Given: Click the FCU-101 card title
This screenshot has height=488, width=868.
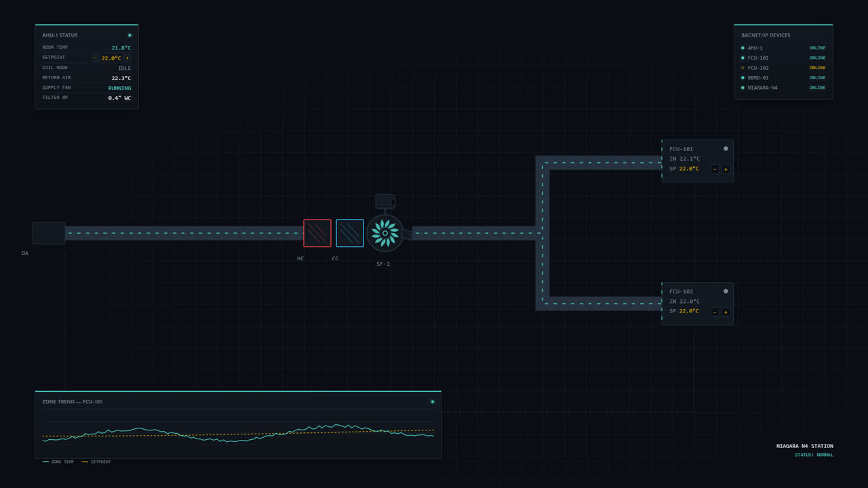Looking at the screenshot, I should (x=681, y=149).
